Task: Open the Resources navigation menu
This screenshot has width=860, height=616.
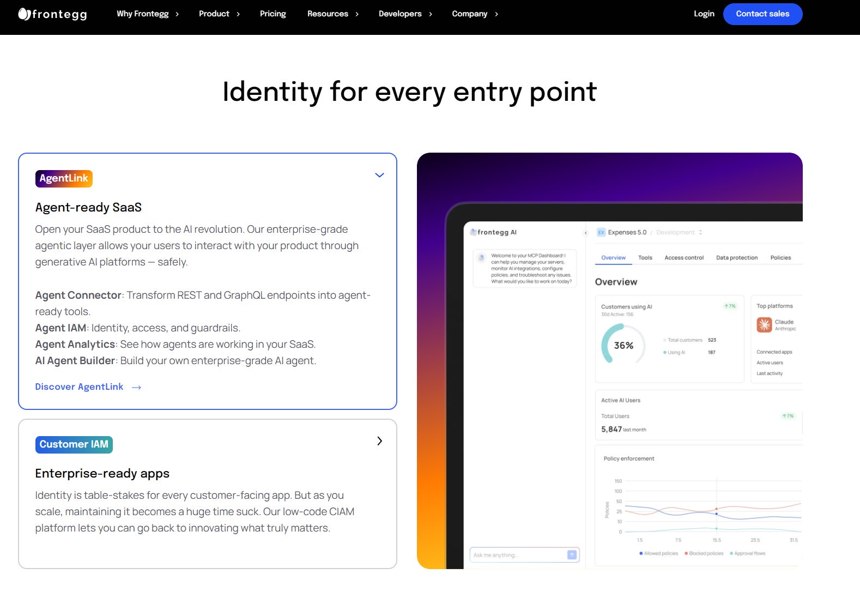Action: (x=333, y=14)
